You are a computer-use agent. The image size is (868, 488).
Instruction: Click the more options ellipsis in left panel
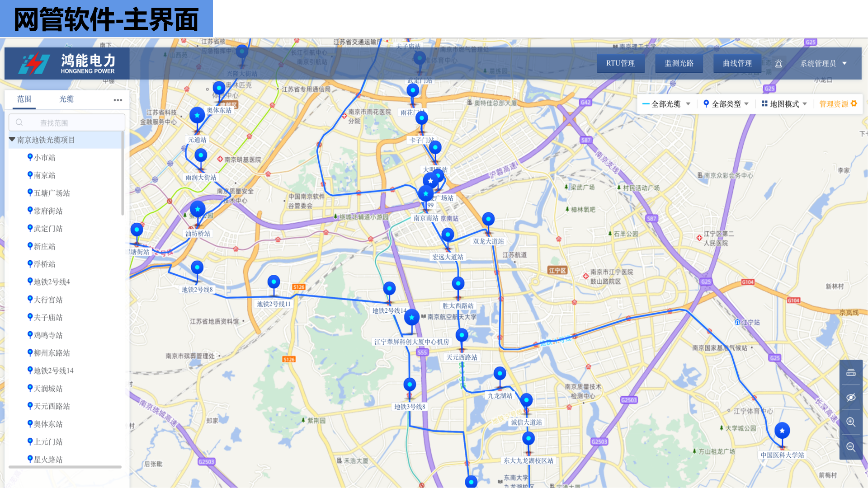[x=118, y=100]
